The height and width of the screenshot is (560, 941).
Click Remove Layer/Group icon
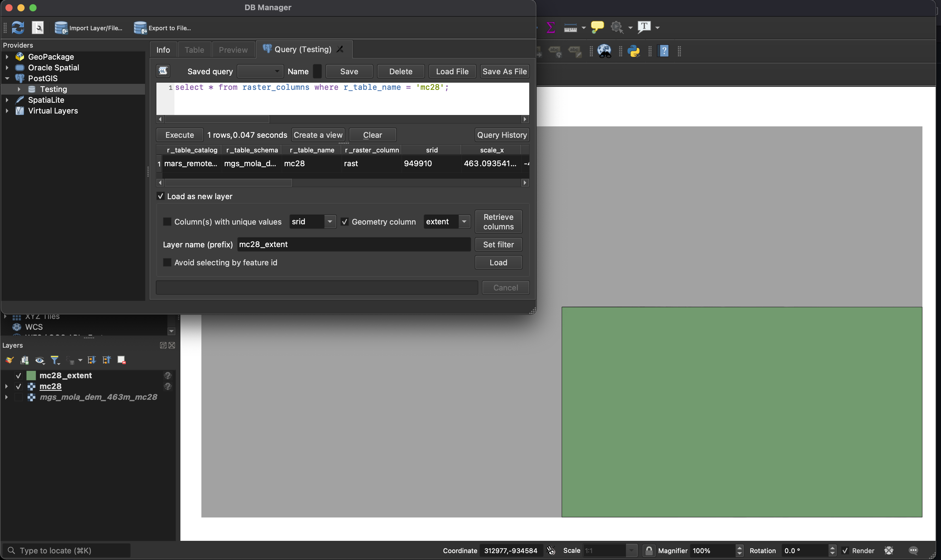pyautogui.click(x=122, y=360)
